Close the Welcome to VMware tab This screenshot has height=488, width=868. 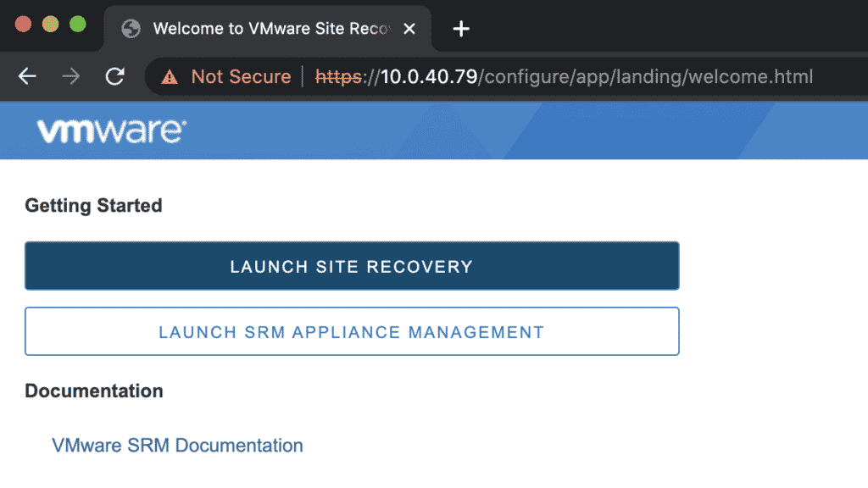(x=409, y=29)
